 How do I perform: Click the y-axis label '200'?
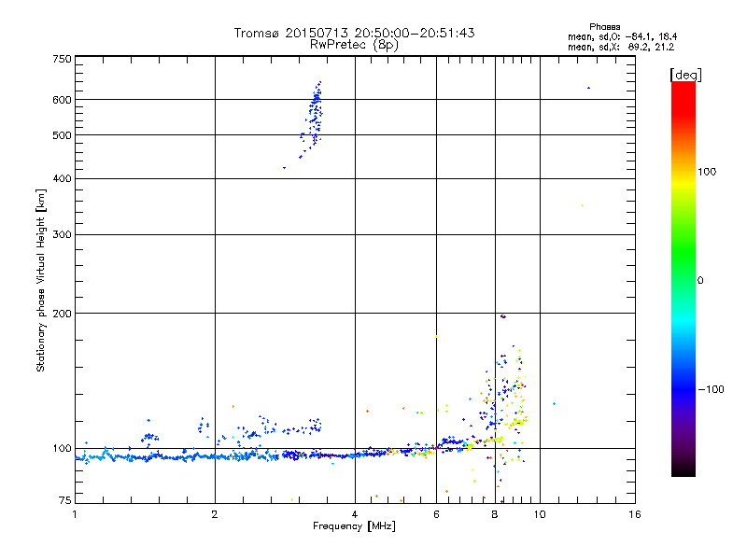coord(62,314)
